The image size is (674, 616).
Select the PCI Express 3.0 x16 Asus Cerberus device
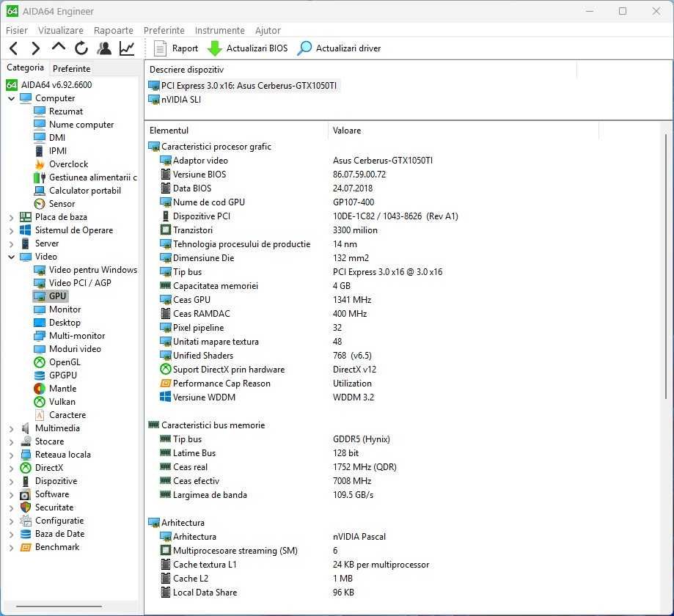(243, 86)
